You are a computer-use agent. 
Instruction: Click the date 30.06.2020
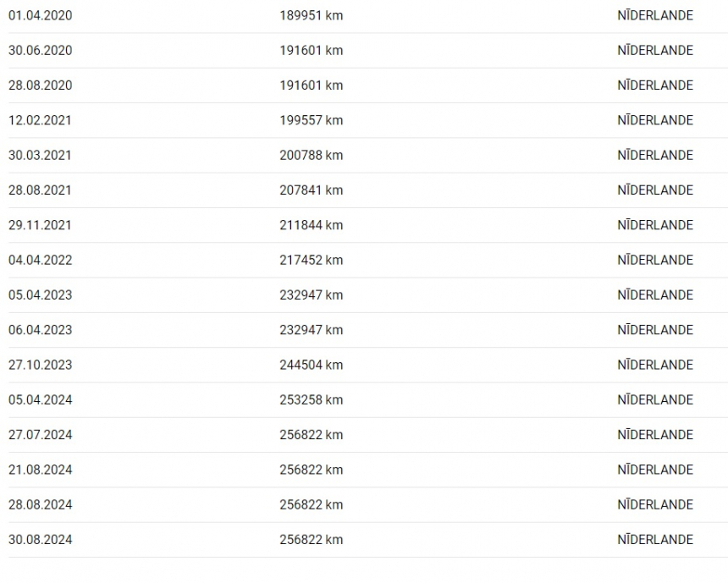point(40,50)
